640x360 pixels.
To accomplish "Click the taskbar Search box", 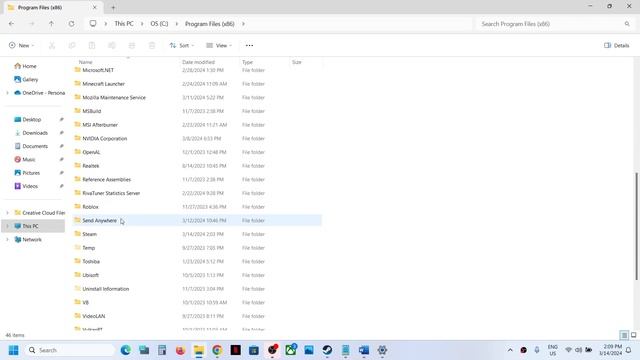I will [x=69, y=350].
